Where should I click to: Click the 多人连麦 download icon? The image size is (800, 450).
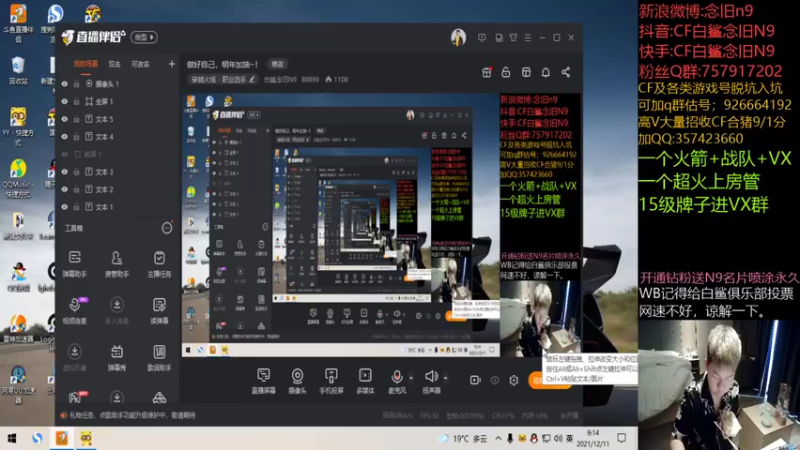[117, 305]
